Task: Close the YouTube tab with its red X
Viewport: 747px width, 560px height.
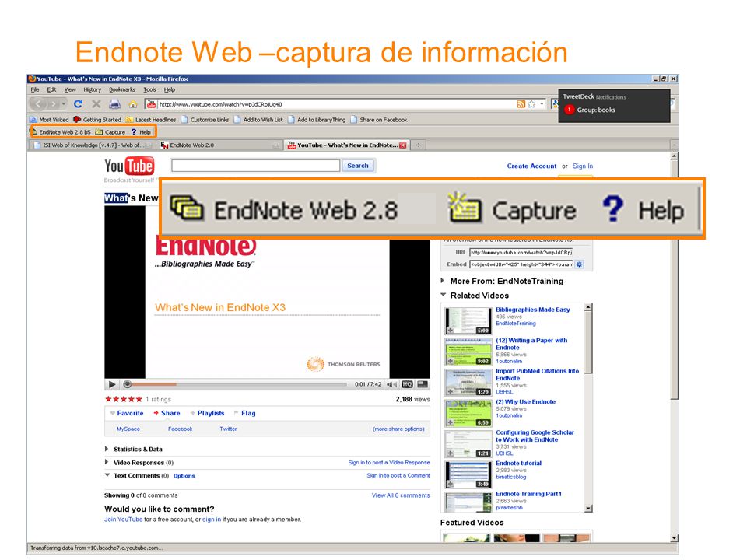Action: coord(403,145)
